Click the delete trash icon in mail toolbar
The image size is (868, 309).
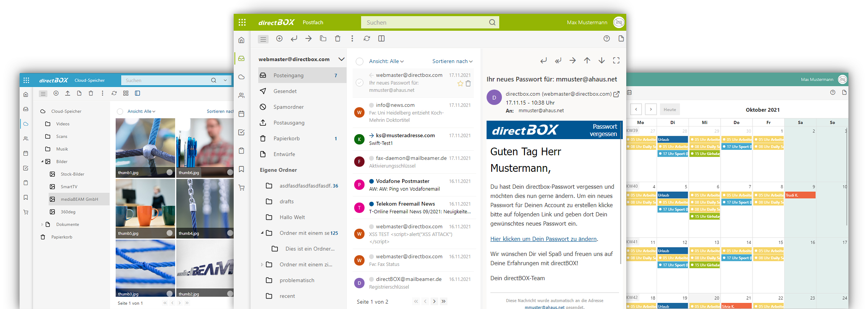point(338,38)
